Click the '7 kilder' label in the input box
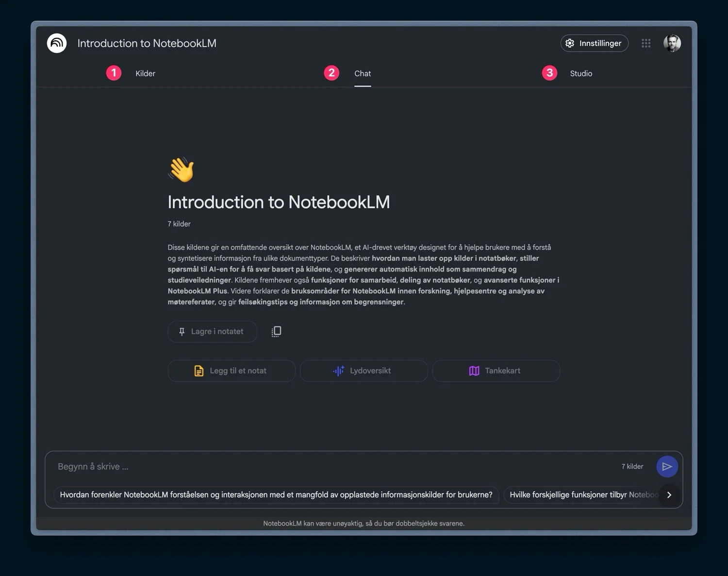The width and height of the screenshot is (728, 576). click(x=632, y=466)
